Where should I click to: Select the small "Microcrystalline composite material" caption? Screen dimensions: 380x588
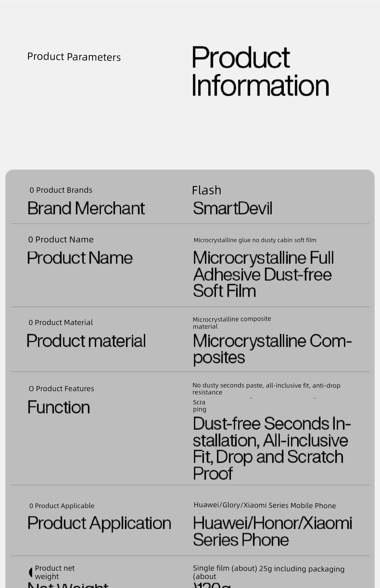pos(232,323)
